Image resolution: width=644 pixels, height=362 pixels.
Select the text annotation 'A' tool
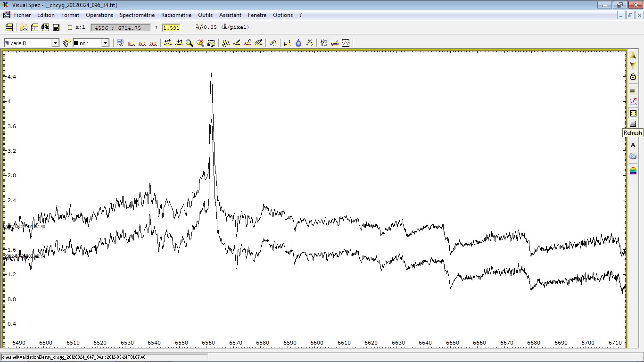(x=633, y=145)
